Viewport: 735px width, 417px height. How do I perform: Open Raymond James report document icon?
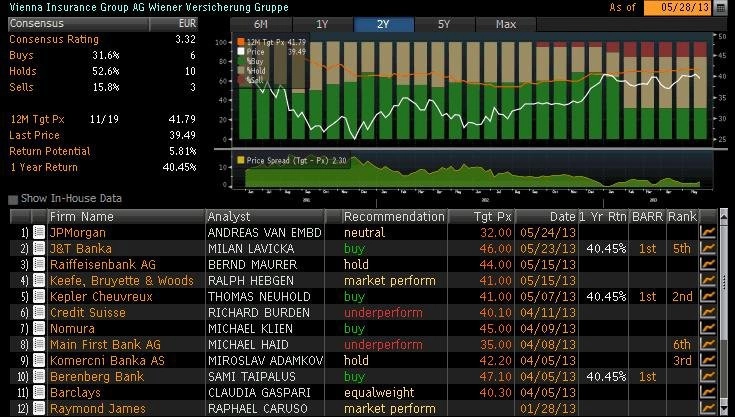coord(39,408)
